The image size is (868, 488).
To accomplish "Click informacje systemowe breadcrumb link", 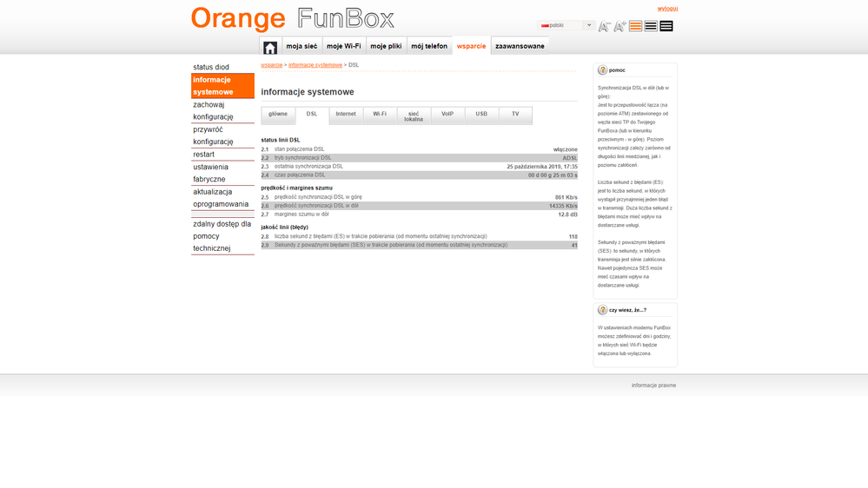I will [x=315, y=65].
